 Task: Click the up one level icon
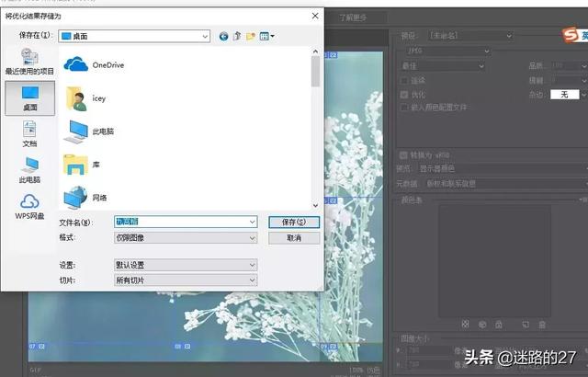(237, 36)
